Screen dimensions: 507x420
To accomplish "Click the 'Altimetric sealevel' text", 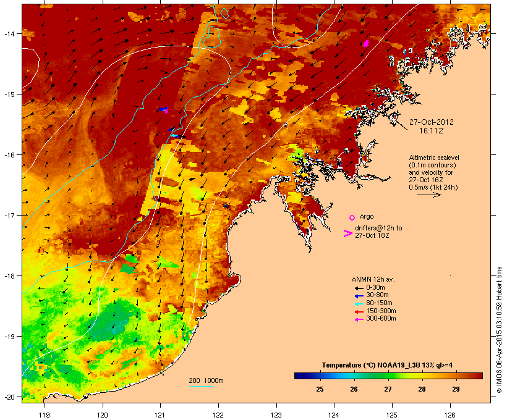I will tap(434, 157).
